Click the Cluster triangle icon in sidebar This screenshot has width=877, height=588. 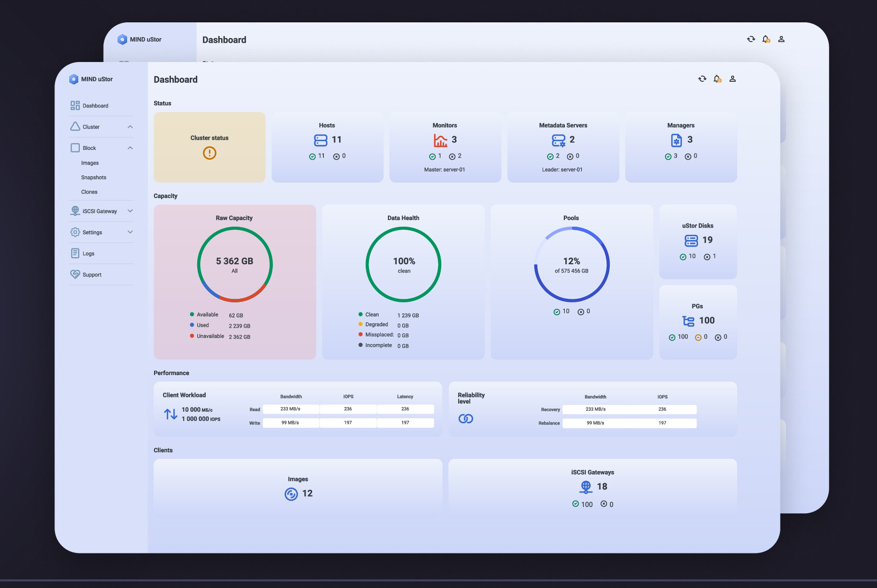(x=75, y=127)
